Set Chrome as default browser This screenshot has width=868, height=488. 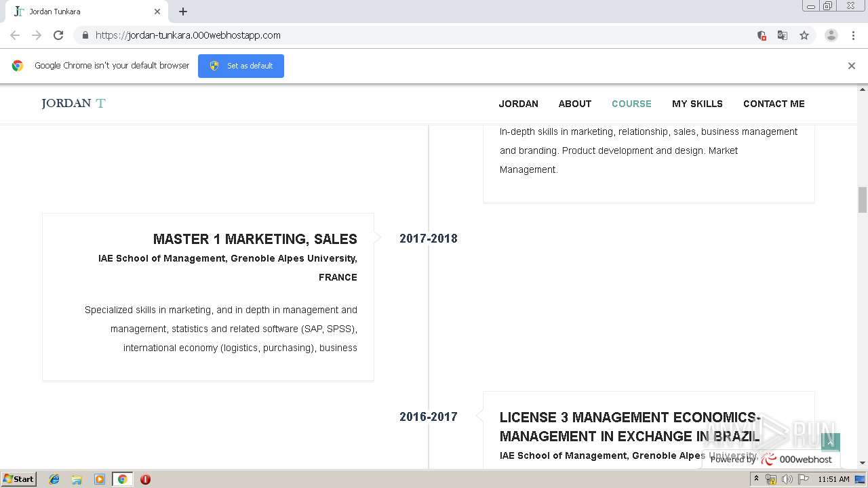point(241,66)
